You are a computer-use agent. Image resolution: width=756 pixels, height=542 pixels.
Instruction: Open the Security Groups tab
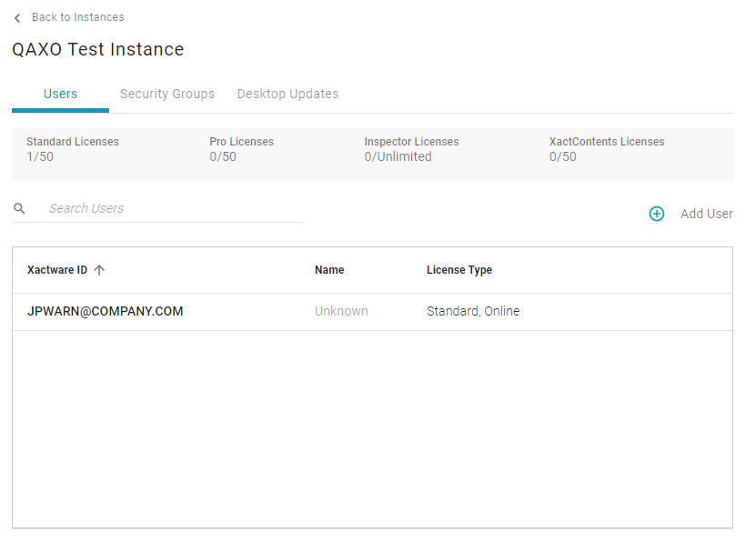coord(166,94)
